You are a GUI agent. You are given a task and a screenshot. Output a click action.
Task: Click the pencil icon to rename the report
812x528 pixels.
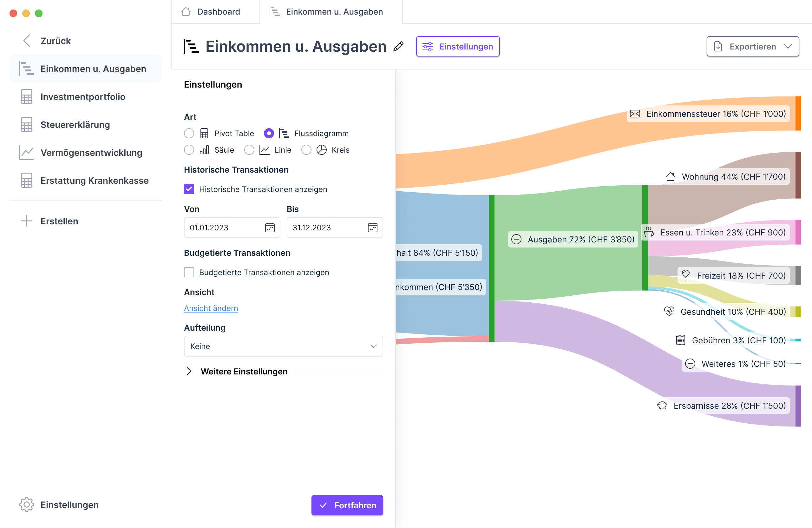(x=398, y=46)
